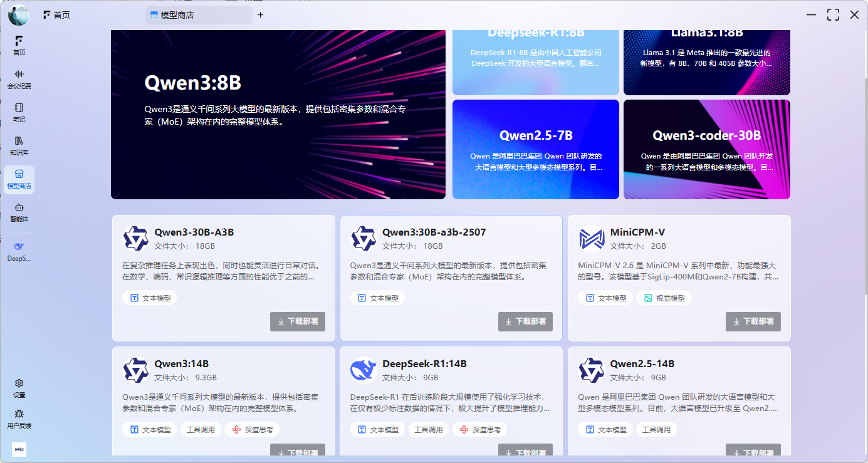Open 设置 settings gear in sidebar
Viewport: 868px width, 463px height.
19,388
